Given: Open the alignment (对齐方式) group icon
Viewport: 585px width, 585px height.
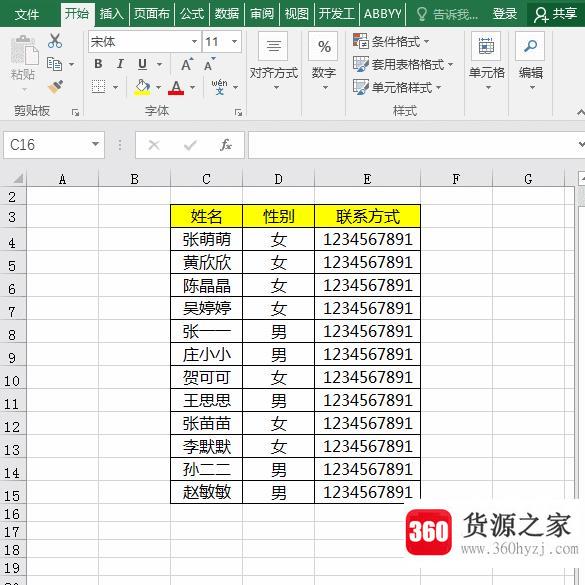Looking at the screenshot, I should point(273,46).
